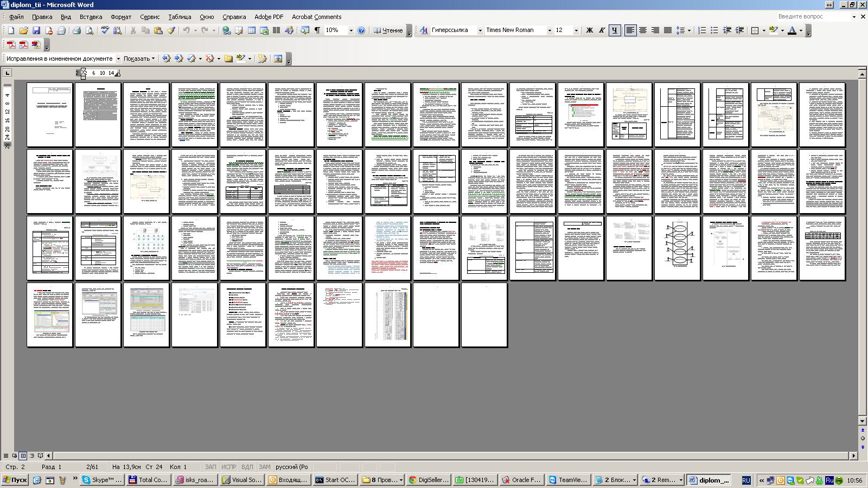Viewport: 868px width, 488px height.
Task: Open TeamViewer from the taskbar
Action: pyautogui.click(x=568, y=480)
